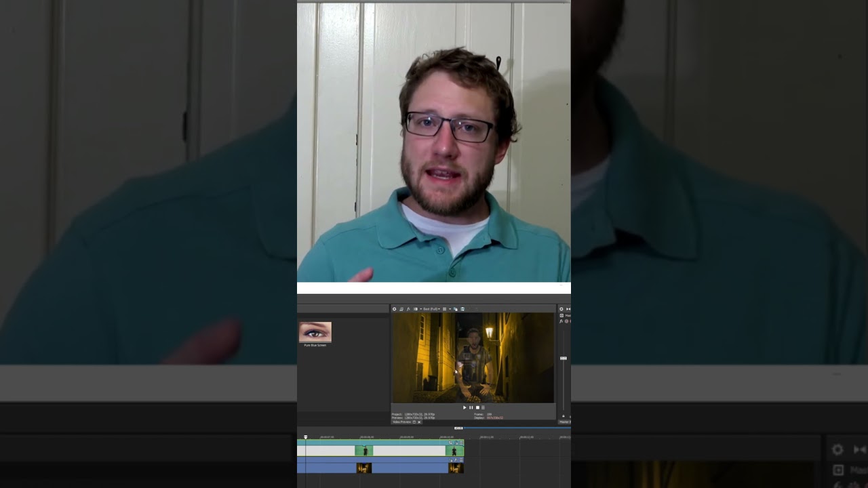Click the timeline playhead marker
This screenshot has width=868, height=488.
(x=305, y=437)
